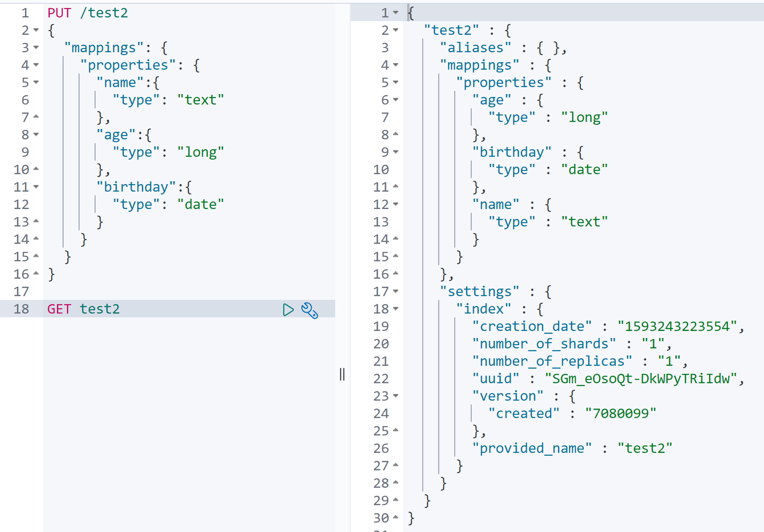The height and width of the screenshot is (532, 764).
Task: Click "test2" after GET on line 18
Action: coord(100,309)
